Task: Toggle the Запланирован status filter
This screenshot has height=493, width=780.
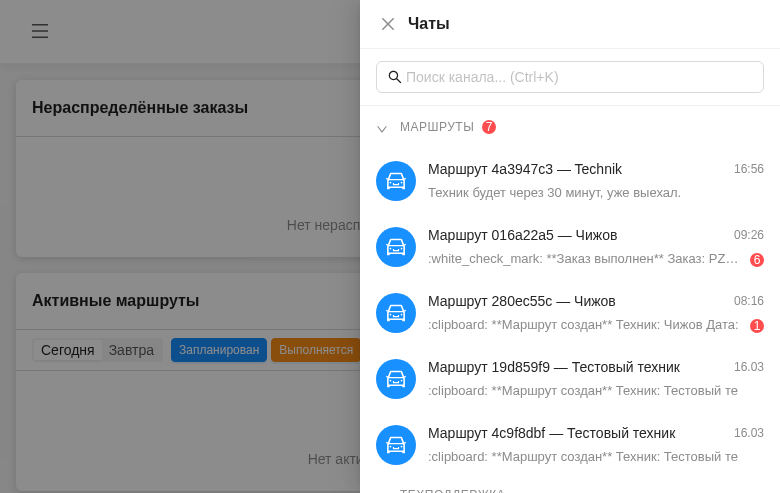Action: 219,350
